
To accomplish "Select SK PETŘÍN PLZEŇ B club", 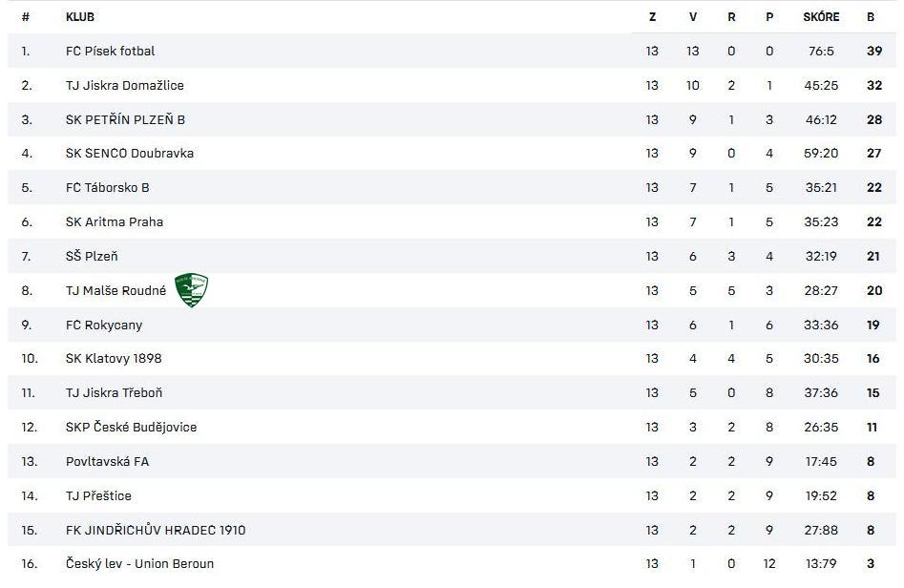I will click(125, 119).
